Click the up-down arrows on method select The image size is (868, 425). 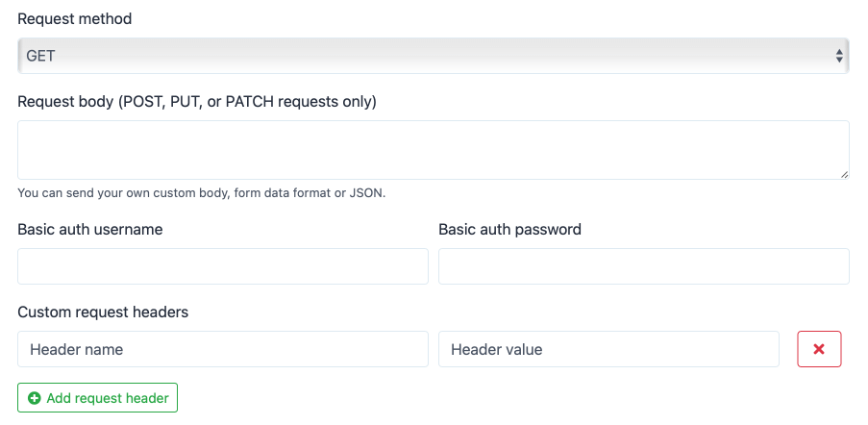(x=839, y=56)
